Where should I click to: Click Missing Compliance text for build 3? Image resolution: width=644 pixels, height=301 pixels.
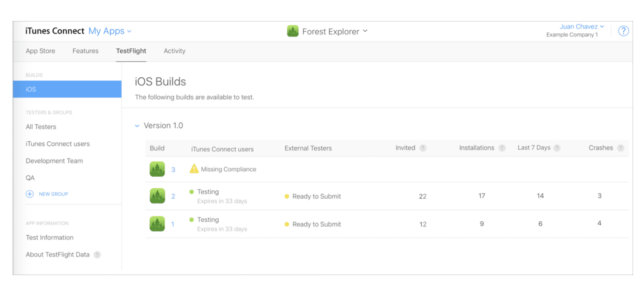pos(229,169)
